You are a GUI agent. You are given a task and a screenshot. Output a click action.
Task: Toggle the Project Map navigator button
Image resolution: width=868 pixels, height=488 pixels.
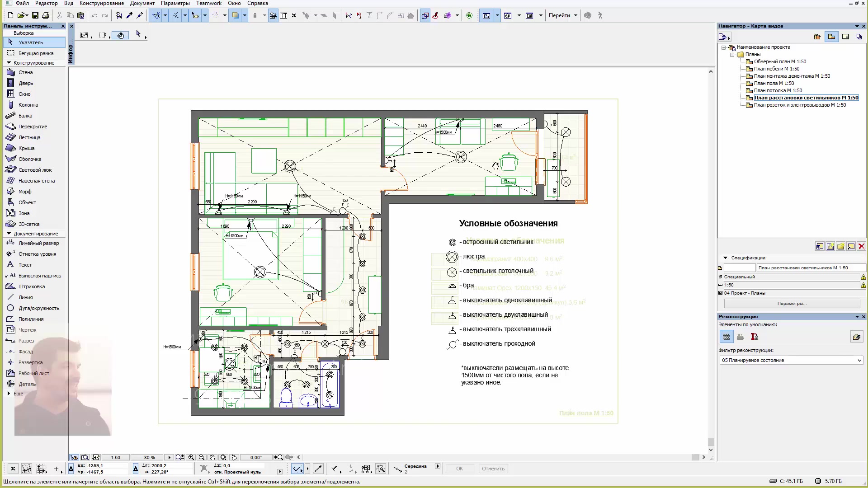[x=817, y=37]
